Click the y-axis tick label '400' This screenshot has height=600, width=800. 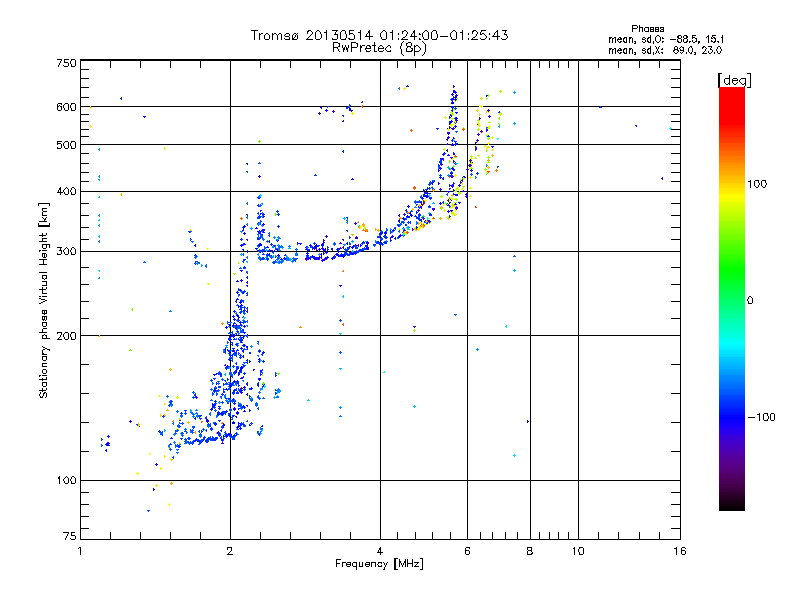66,192
